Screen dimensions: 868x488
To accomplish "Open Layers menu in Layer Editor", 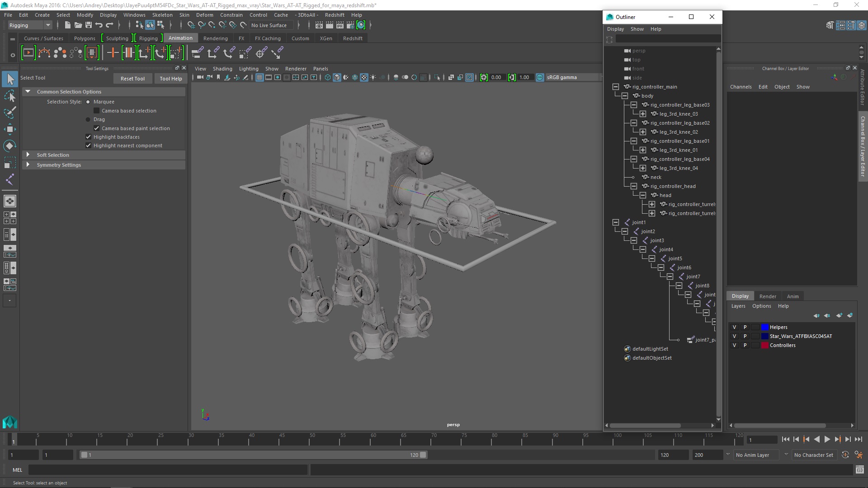I will pos(738,306).
